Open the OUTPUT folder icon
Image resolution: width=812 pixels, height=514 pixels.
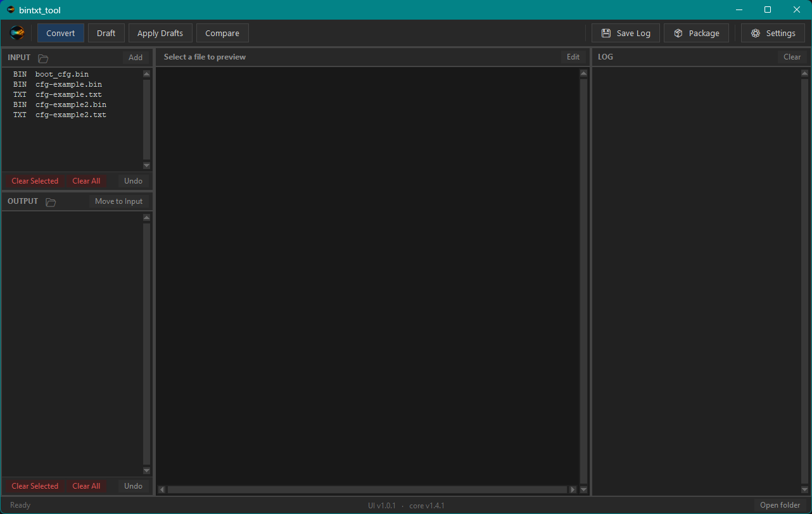tap(51, 202)
